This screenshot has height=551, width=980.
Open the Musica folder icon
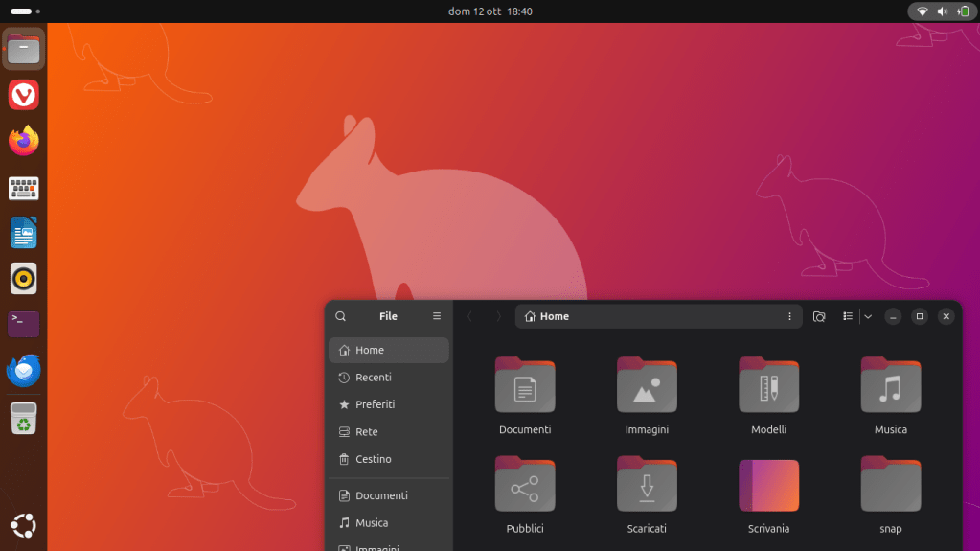890,385
